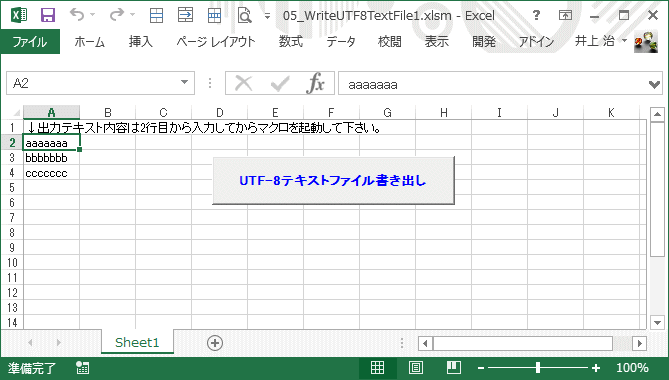The image size is (669, 380).
Task: Switch to Page Layout view
Action: point(416,367)
